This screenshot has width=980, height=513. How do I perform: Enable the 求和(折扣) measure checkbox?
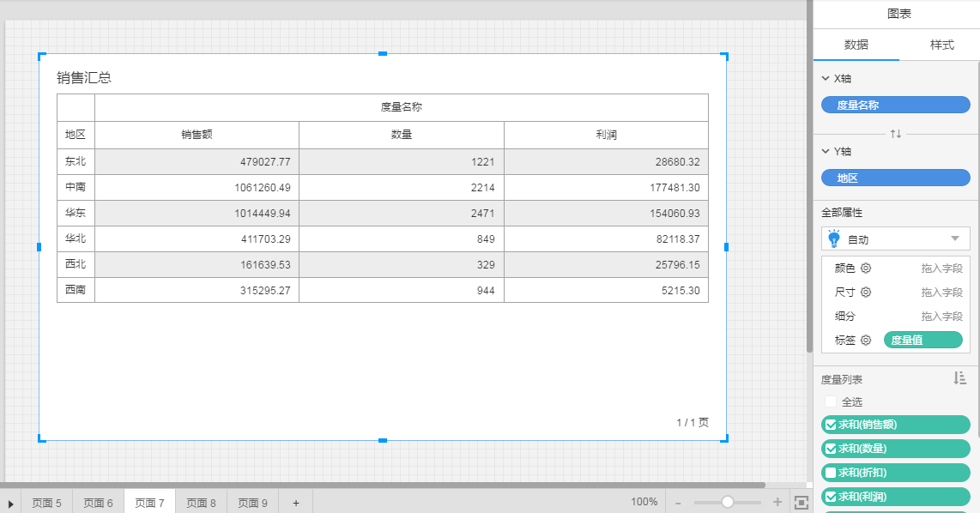tap(830, 473)
